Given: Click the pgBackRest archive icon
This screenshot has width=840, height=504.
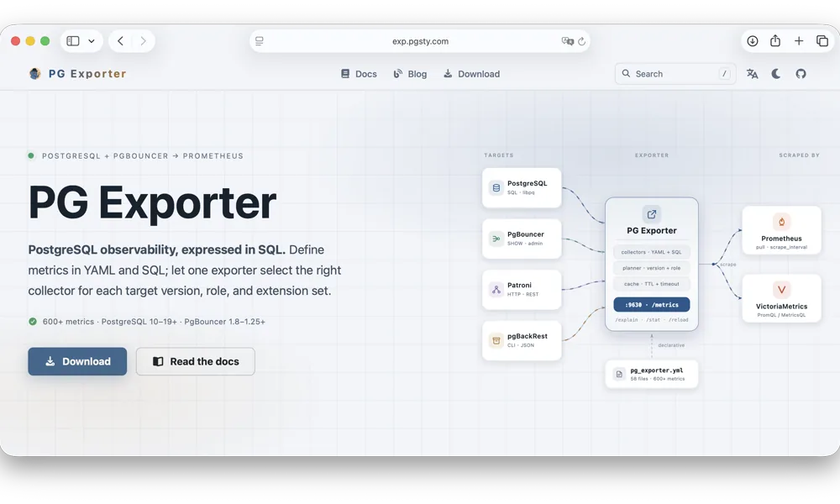Looking at the screenshot, I should click(496, 341).
